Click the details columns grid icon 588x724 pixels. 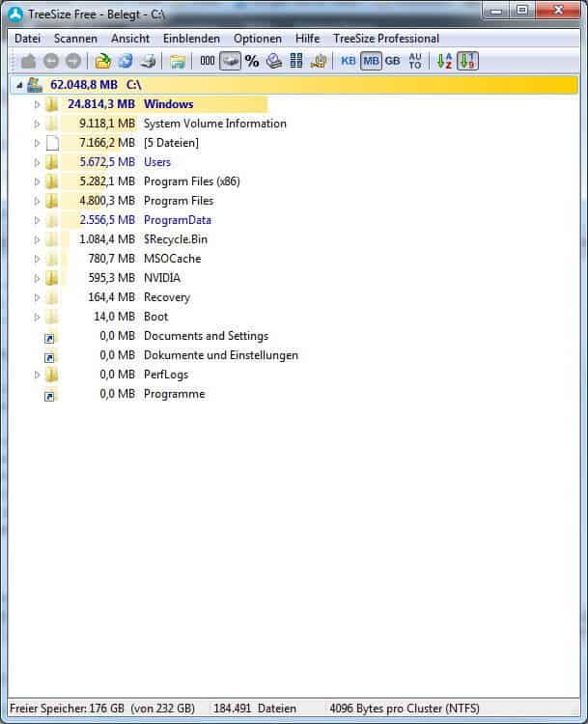pos(296,61)
